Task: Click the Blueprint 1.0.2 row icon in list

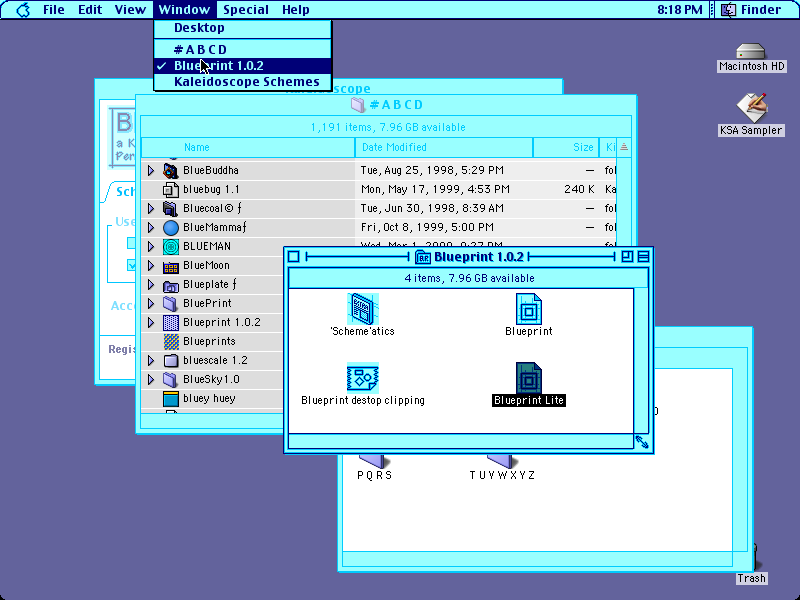Action: click(x=170, y=322)
